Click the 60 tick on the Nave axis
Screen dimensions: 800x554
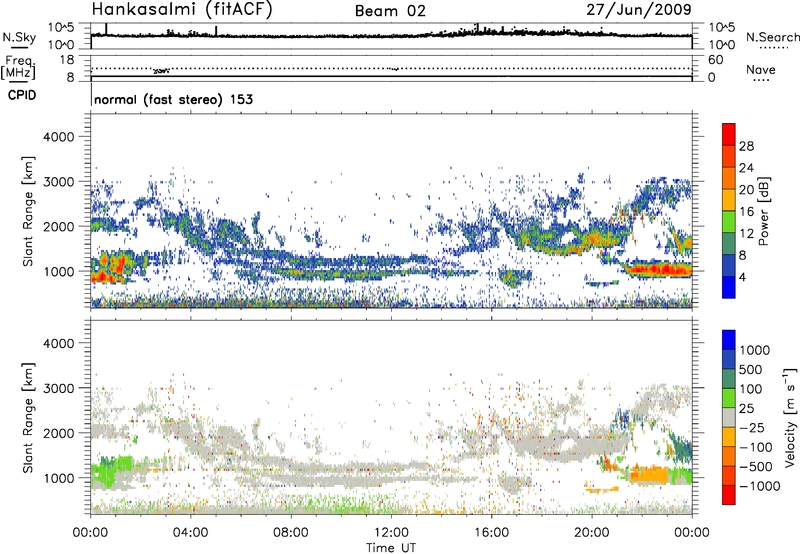pos(715,60)
